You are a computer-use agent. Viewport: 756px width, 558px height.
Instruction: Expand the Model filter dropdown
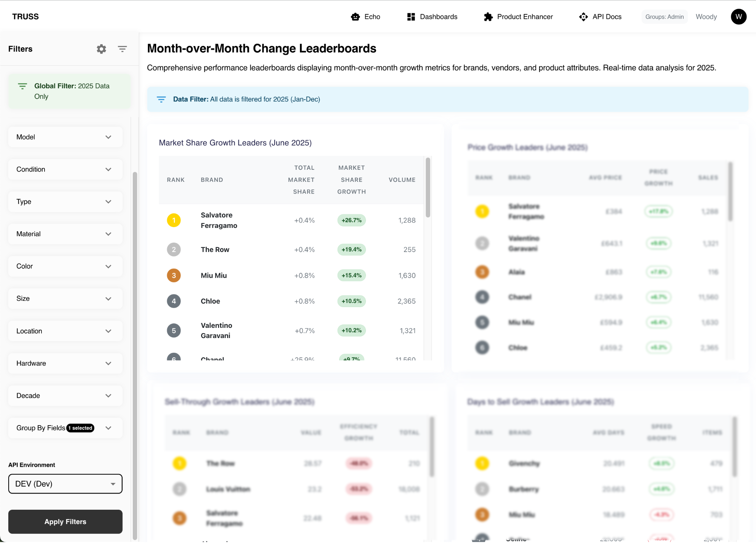coord(65,137)
